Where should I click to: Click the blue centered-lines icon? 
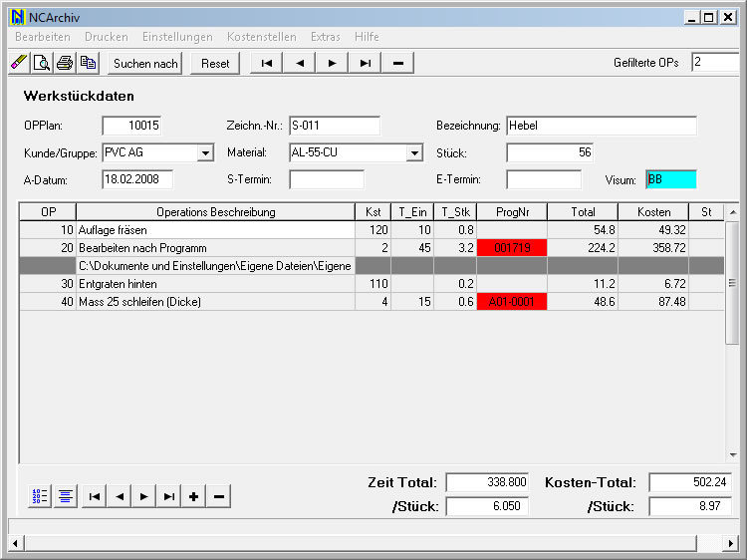65,496
